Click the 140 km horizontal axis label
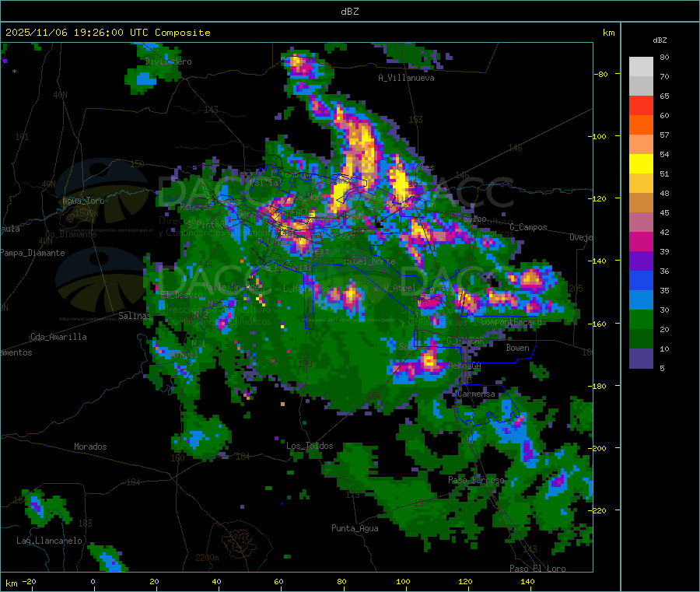Viewport: 700px width, 592px height. pyautogui.click(x=527, y=582)
